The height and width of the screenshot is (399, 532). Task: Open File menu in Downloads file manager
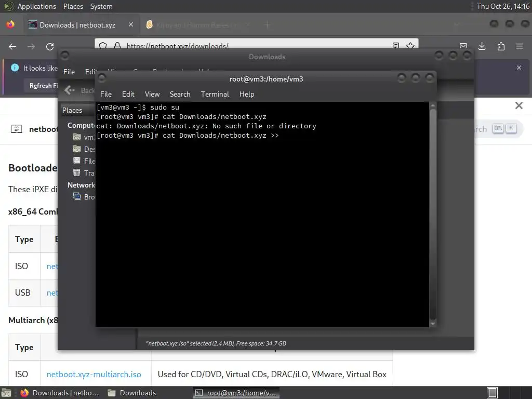pos(69,72)
